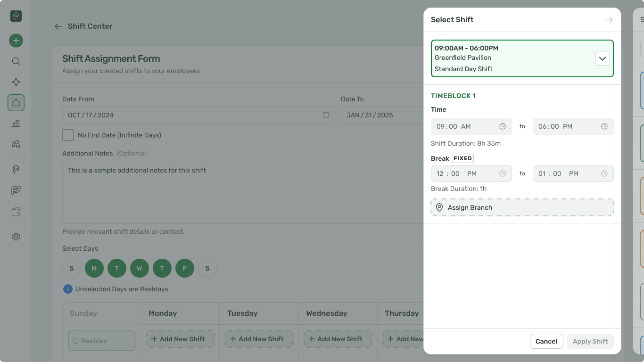Click Assign Branch button
Image resolution: width=644 pixels, height=362 pixels.
coord(522,207)
